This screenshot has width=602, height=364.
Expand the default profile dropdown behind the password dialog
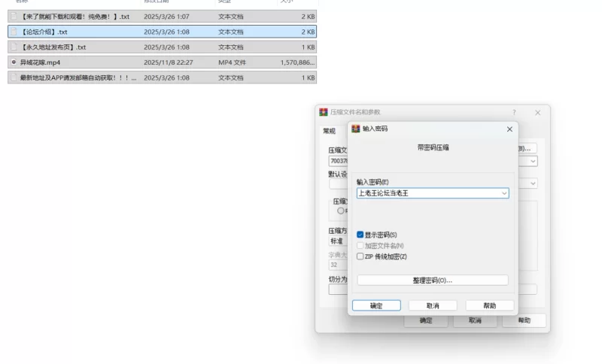(533, 184)
